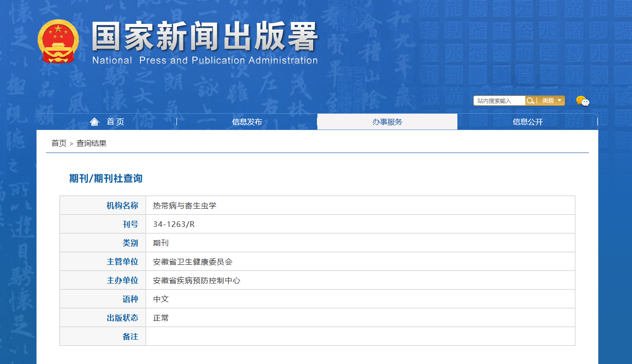632x364 pixels.
Task: Expand the 类别 dropdown arrow
Action: tap(559, 101)
